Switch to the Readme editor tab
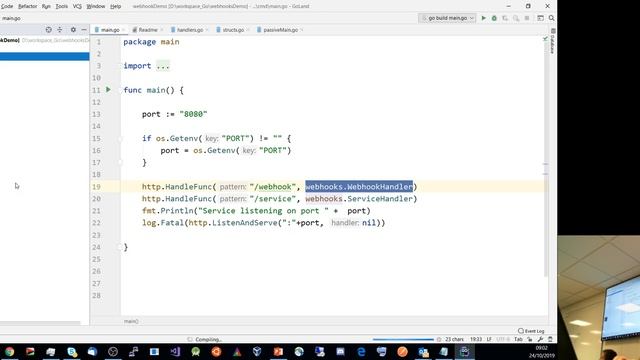 148,30
